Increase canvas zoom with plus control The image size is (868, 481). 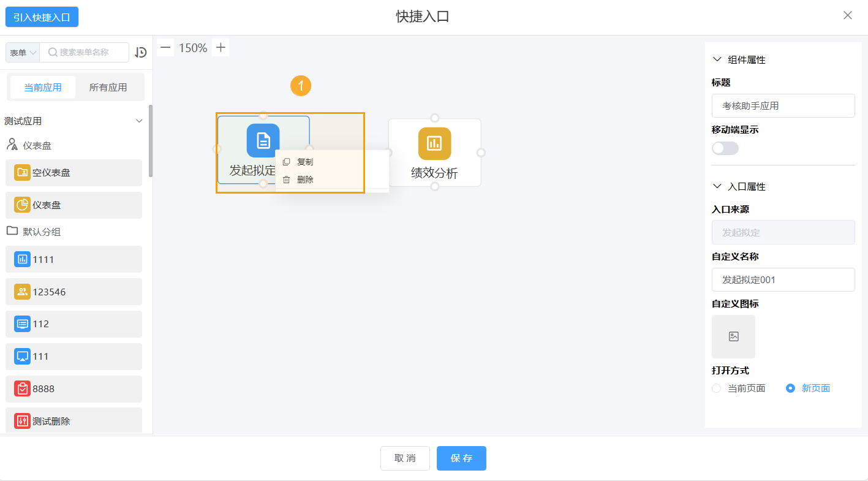coord(220,47)
